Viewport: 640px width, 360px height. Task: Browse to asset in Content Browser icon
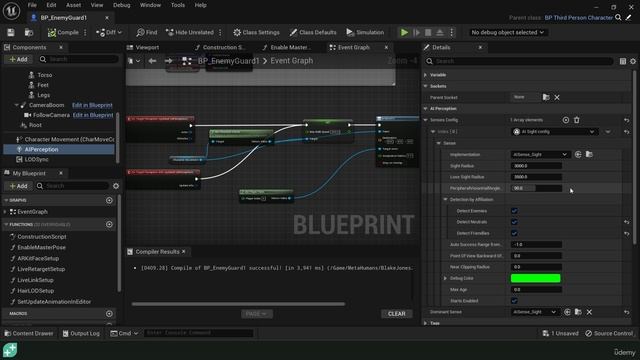(29, 32)
